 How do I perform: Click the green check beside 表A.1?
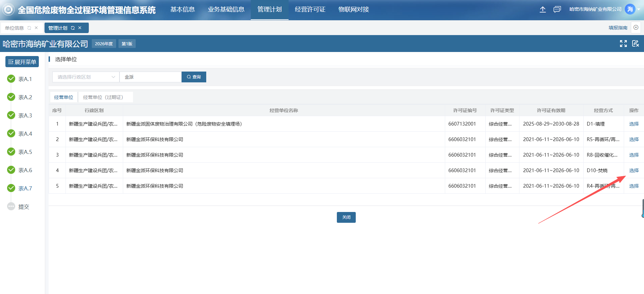(x=11, y=79)
